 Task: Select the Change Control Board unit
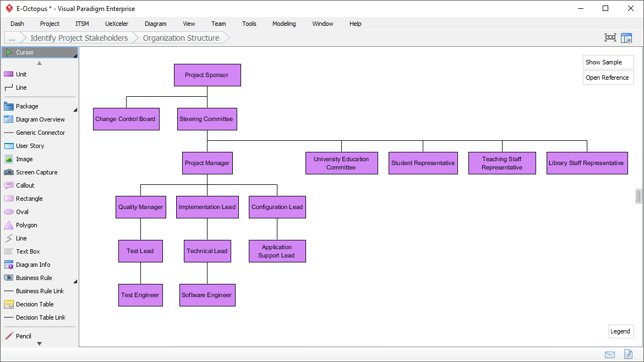(x=126, y=119)
